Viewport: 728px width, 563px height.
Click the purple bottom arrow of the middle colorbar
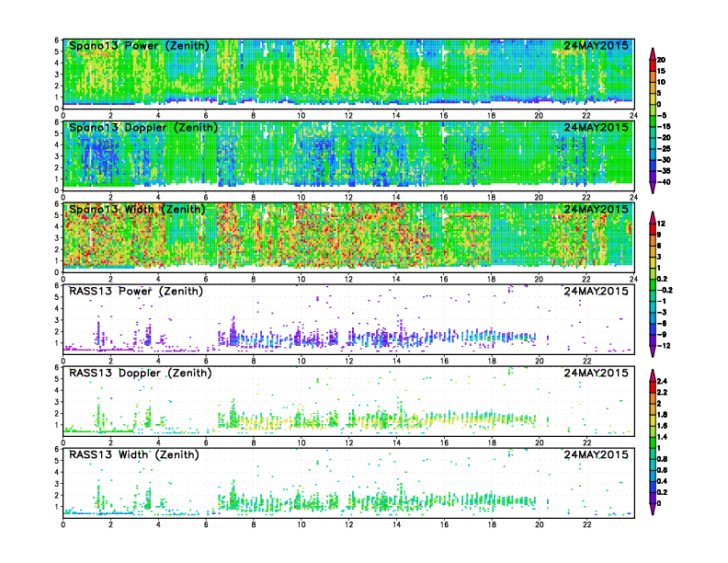[x=653, y=351]
